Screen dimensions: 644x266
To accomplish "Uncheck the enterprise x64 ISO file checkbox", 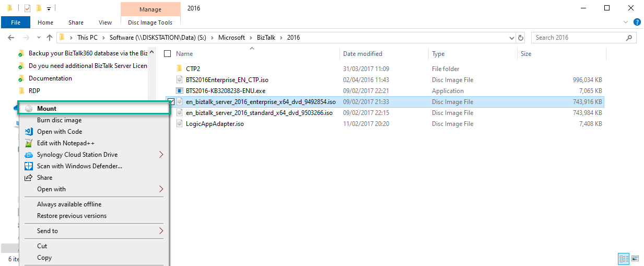I will point(170,101).
